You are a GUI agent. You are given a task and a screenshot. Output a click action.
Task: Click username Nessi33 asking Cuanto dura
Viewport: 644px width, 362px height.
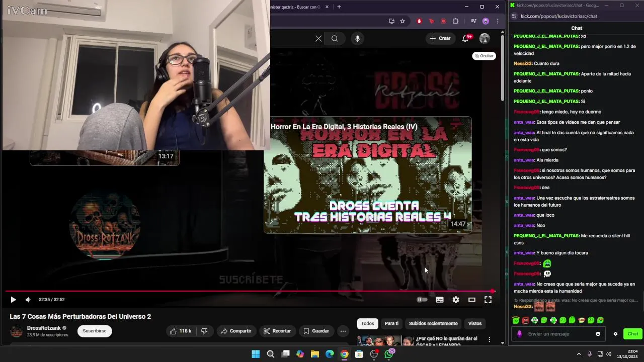pyautogui.click(x=523, y=63)
